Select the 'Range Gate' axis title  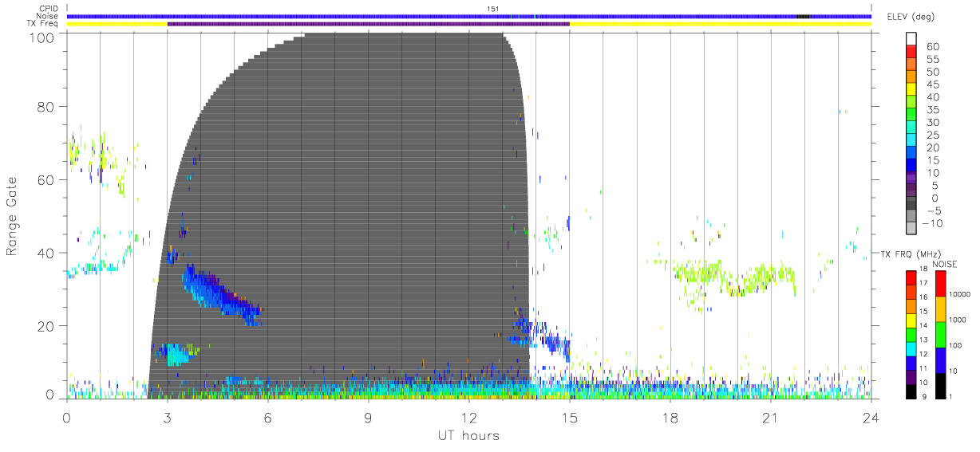click(x=14, y=216)
